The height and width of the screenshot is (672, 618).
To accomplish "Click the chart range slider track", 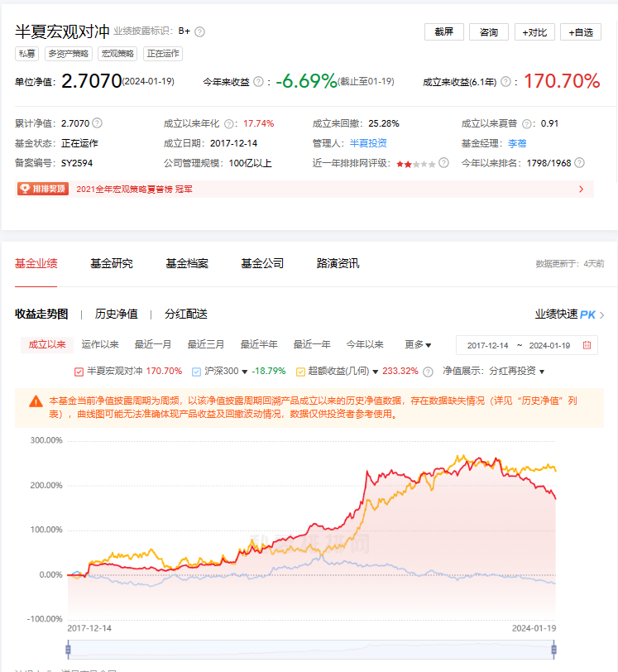I will (311, 650).
